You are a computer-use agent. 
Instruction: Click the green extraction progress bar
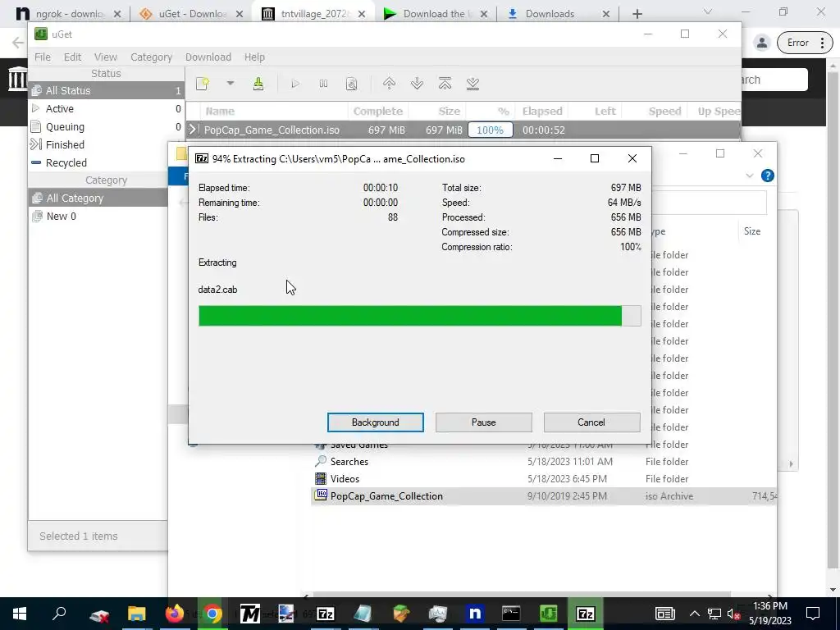click(419, 316)
